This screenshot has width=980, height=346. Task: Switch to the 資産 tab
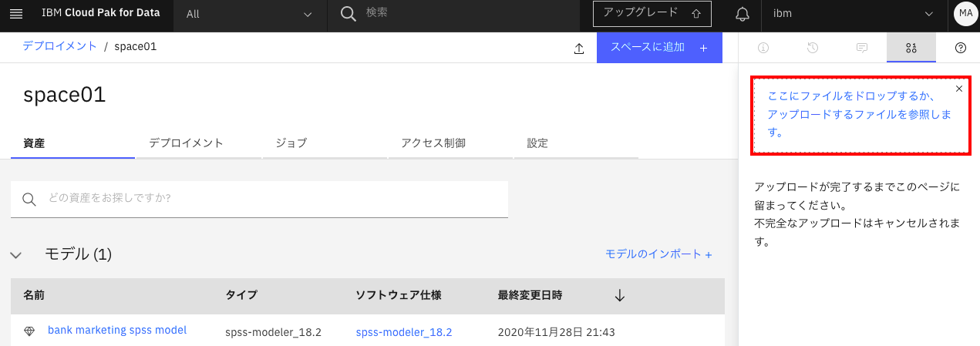[x=72, y=143]
